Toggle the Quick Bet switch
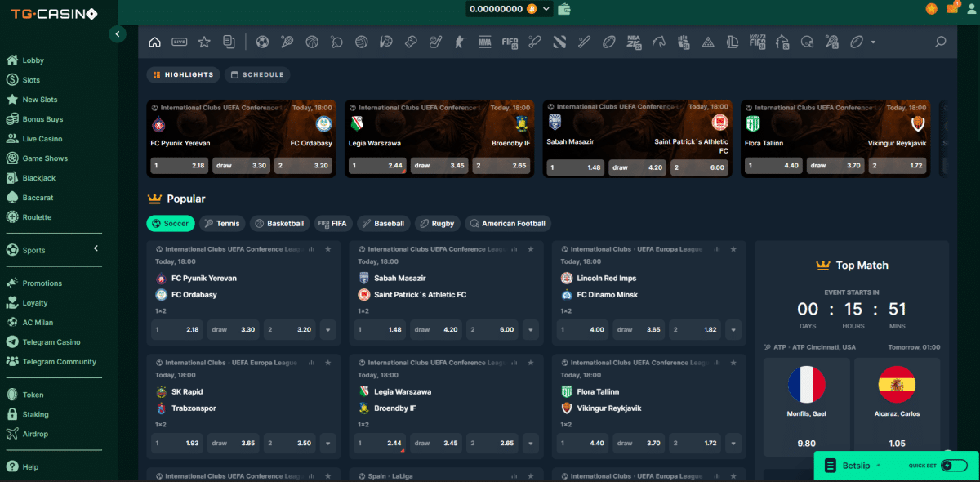980x482 pixels. [x=954, y=466]
